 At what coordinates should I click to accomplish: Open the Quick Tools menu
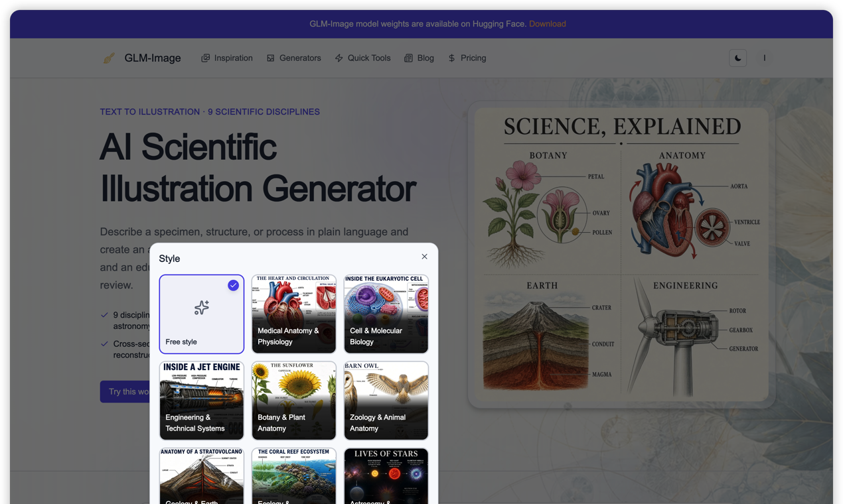coord(362,58)
